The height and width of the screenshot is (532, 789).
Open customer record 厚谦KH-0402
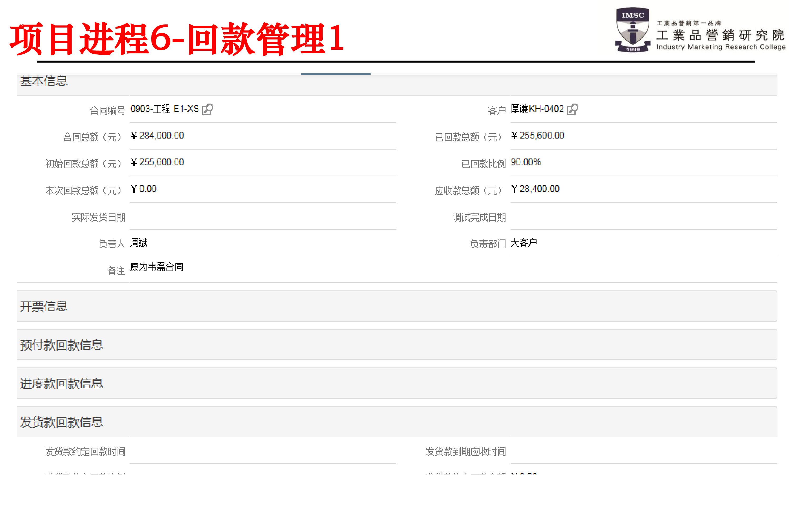(537, 109)
